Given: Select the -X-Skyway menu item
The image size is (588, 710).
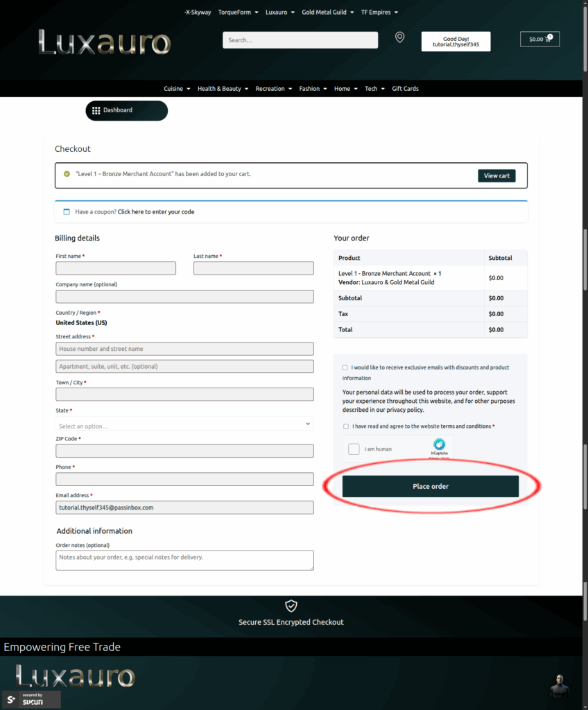Looking at the screenshot, I should click(198, 12).
